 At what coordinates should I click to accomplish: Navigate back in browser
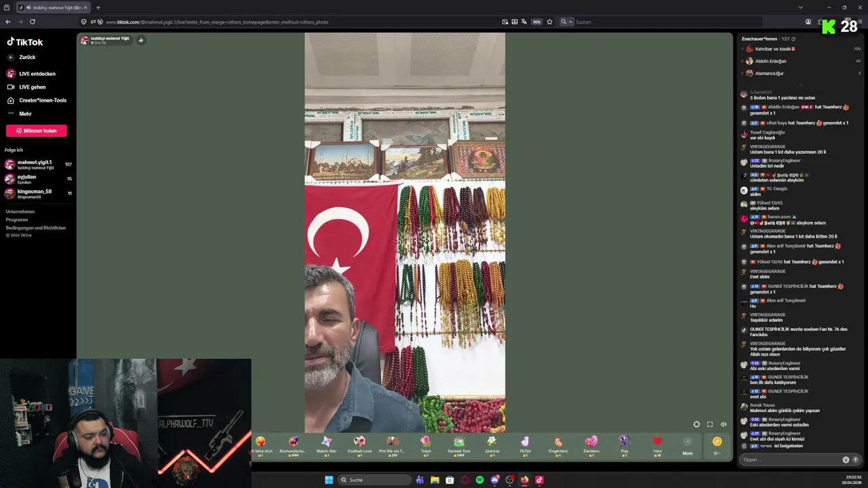pos(8,22)
